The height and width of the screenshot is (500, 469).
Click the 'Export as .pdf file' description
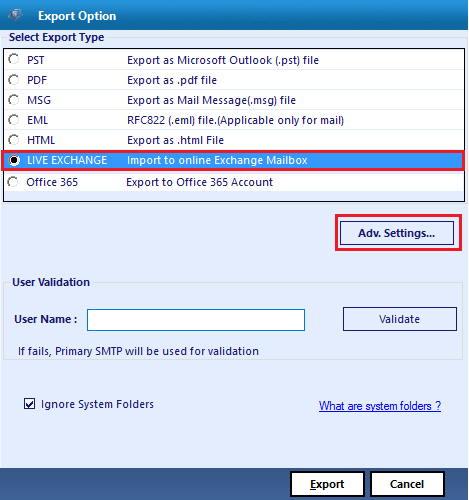click(172, 80)
